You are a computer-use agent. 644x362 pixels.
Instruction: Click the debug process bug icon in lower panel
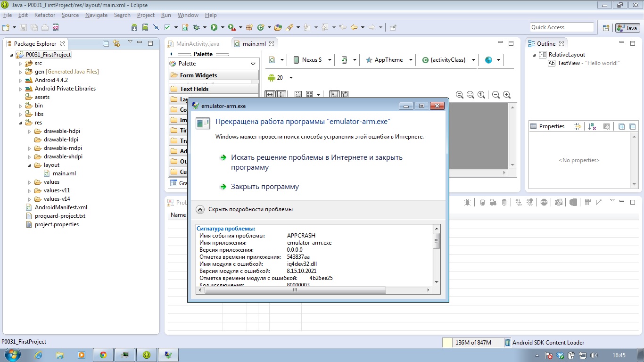tap(467, 202)
